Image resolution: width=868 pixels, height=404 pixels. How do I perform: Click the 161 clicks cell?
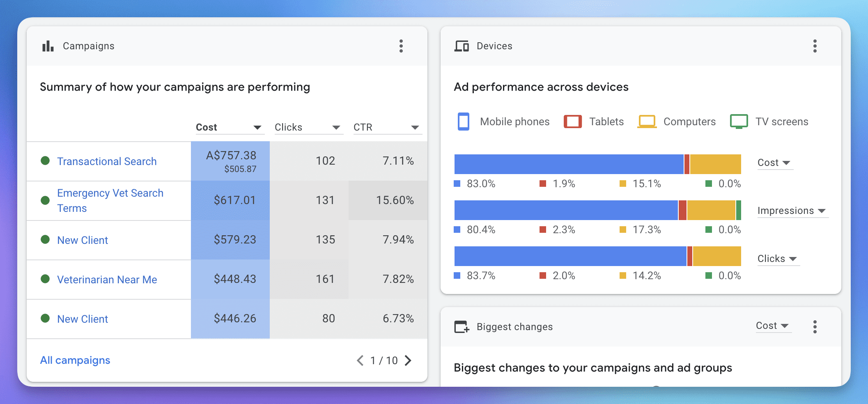309,279
